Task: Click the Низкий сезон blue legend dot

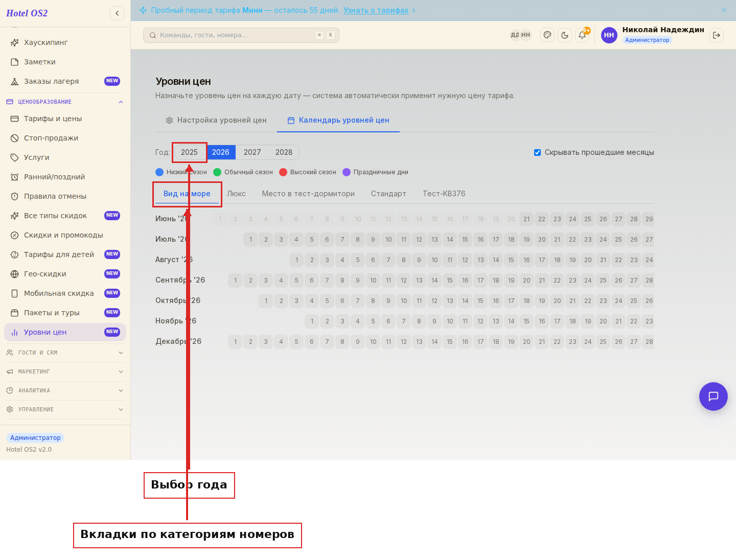Action: tap(159, 172)
